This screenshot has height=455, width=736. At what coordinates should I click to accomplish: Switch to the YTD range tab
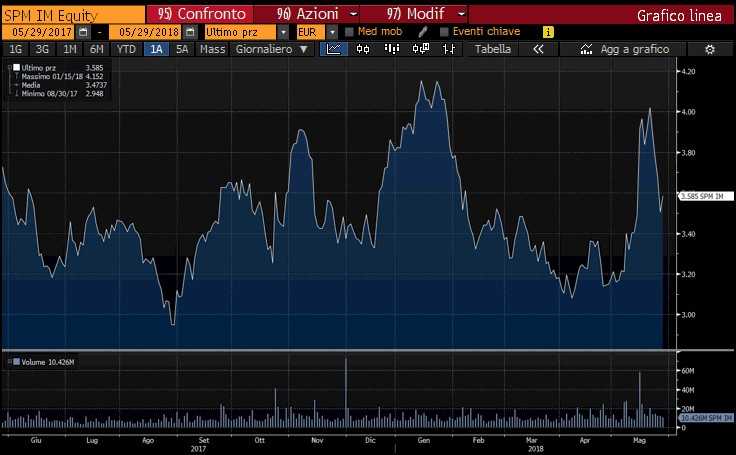click(126, 49)
